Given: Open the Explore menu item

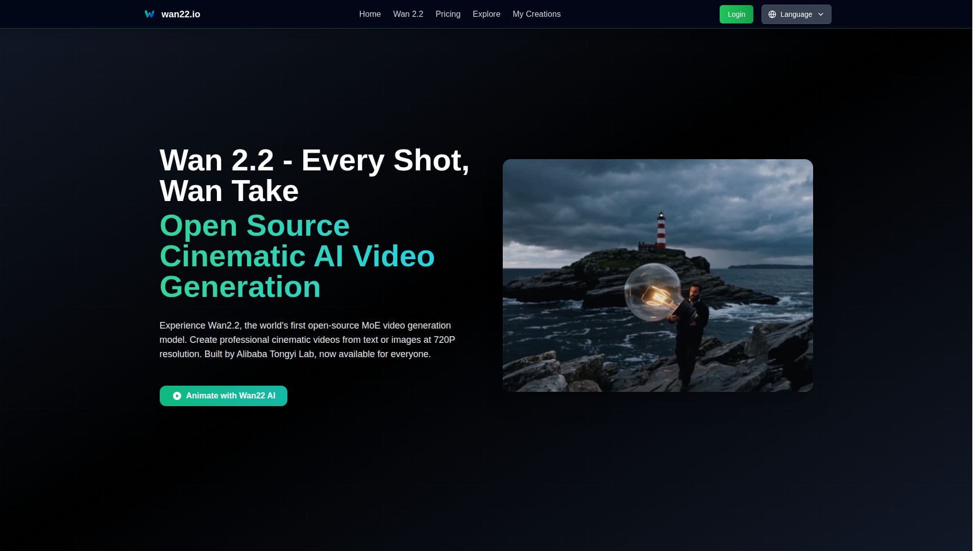Looking at the screenshot, I should point(486,14).
